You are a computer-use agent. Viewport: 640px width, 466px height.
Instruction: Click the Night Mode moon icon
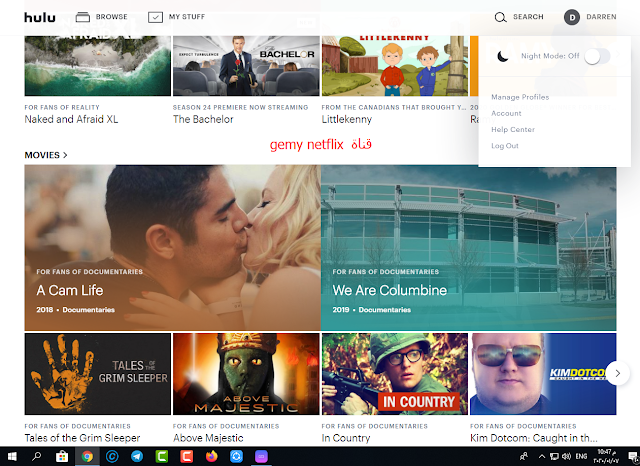[x=503, y=56]
